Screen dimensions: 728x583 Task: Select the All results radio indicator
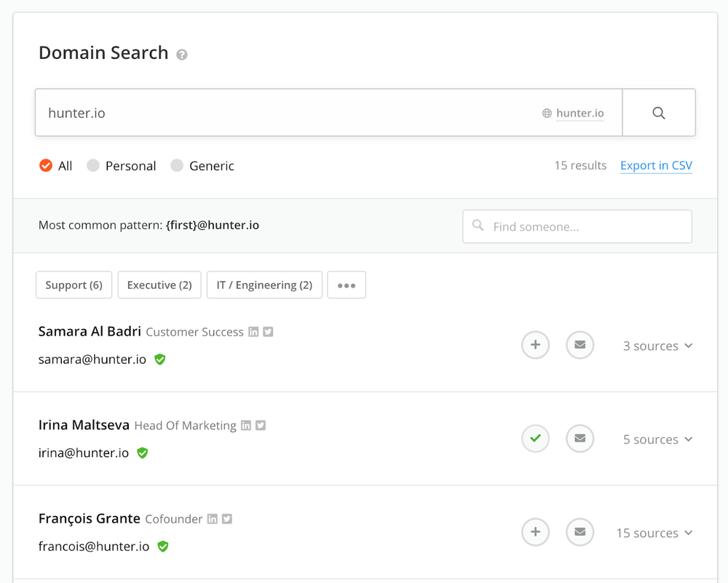[46, 165]
